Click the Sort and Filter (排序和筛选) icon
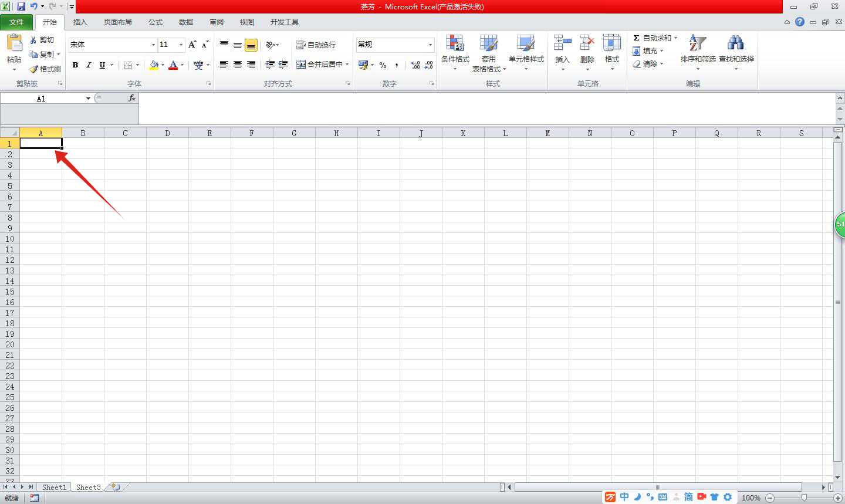Image resolution: width=845 pixels, height=504 pixels. pos(697,43)
